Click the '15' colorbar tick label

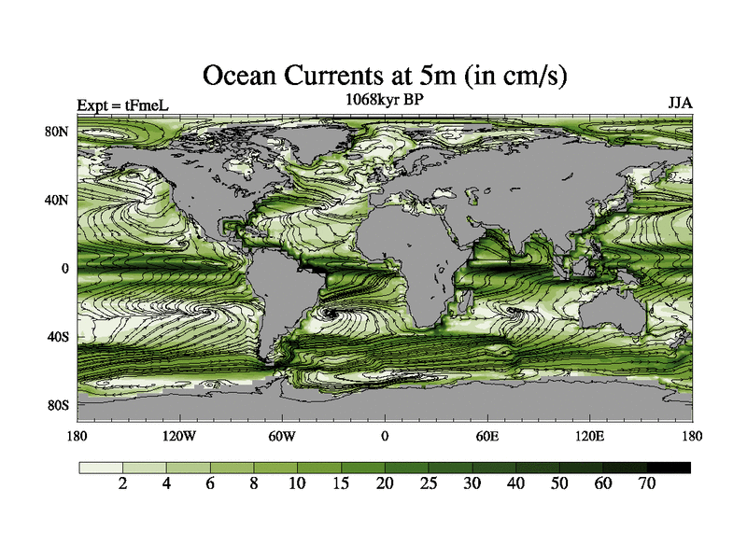(x=341, y=483)
